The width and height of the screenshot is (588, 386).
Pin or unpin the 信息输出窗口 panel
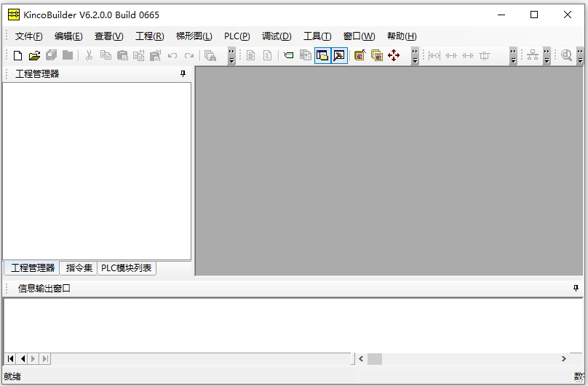(576, 288)
